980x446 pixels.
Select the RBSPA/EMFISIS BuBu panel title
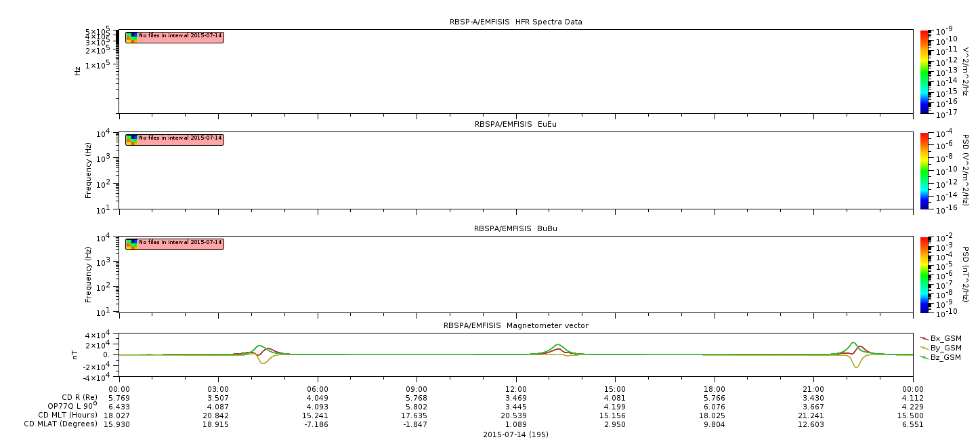pyautogui.click(x=515, y=228)
